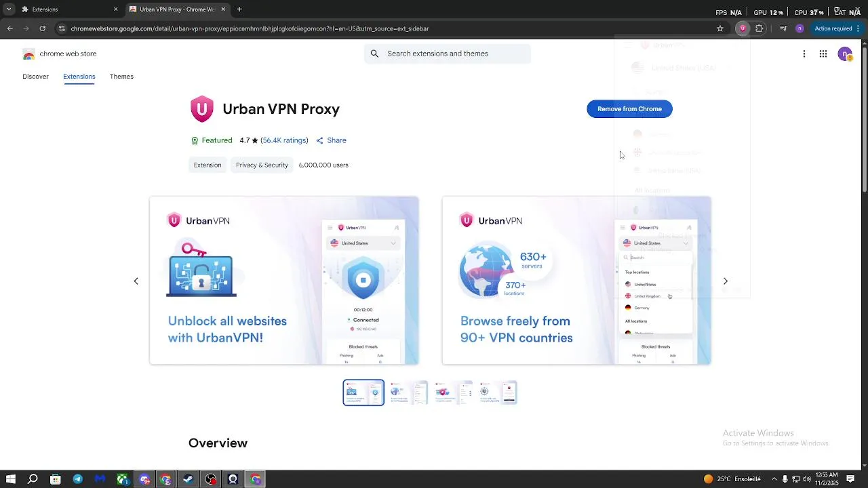868x488 pixels.
Task: Click the Urban VPN extension icon in toolbar
Action: (743, 28)
